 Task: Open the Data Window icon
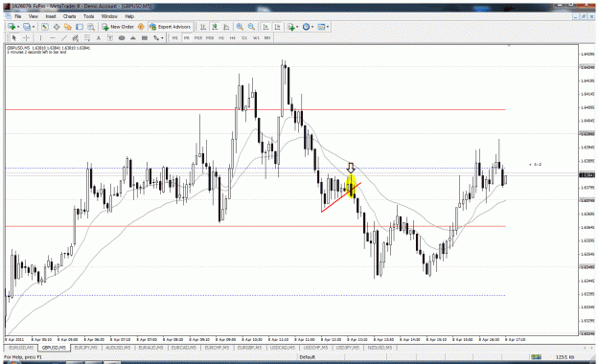pos(57,27)
